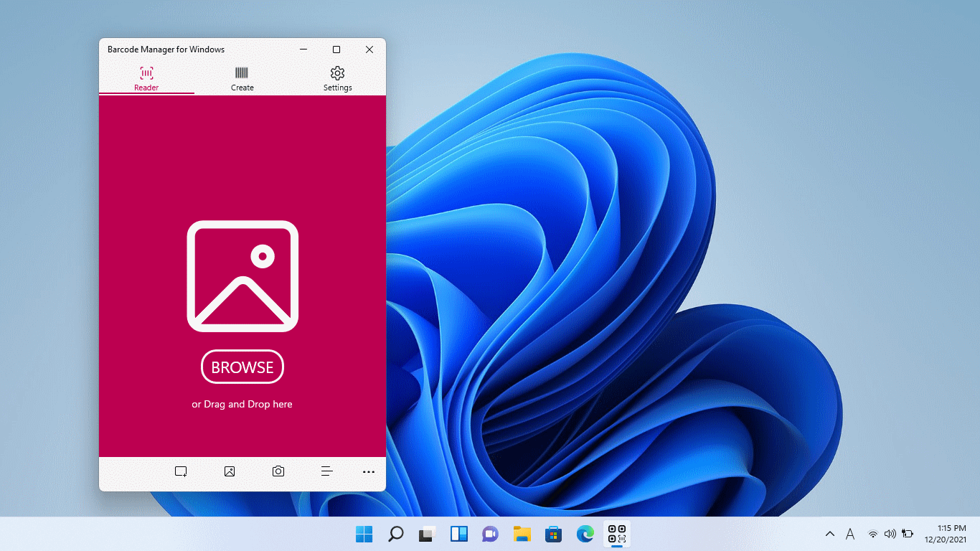Scan a barcode using the camera
Viewport: 980px width, 551px height.
click(x=278, y=471)
